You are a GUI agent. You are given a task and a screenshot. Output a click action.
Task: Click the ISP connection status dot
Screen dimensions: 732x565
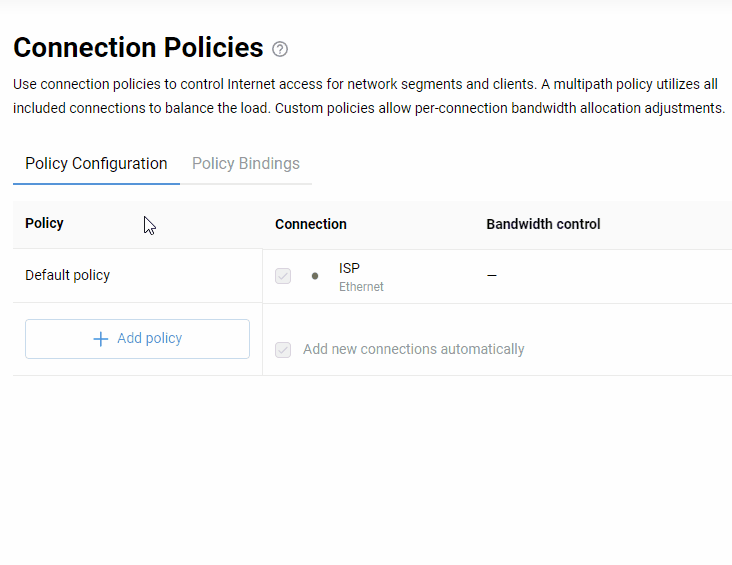pyautogui.click(x=315, y=276)
